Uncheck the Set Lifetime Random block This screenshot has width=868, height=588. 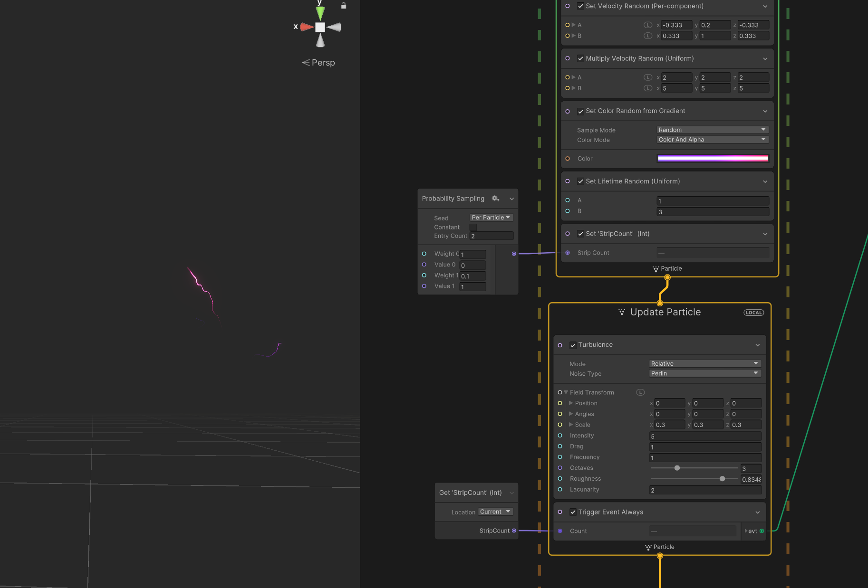click(x=580, y=181)
